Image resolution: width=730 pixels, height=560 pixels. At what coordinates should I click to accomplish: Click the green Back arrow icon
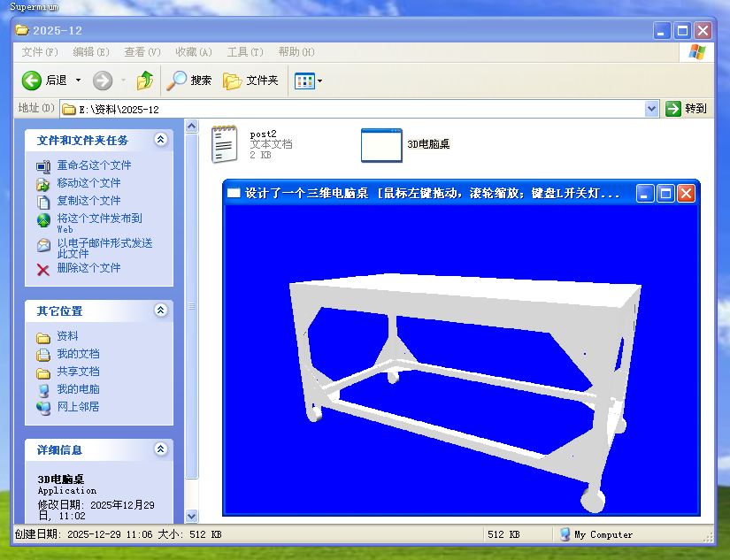coord(32,81)
